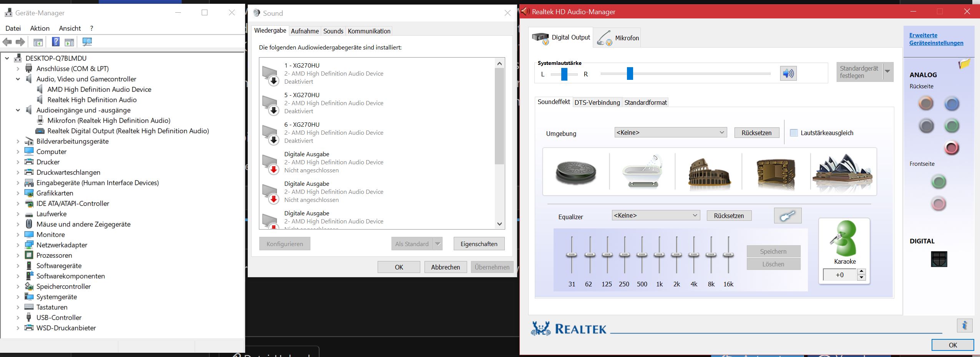Select the 1 - XG270HU playback device

coord(376,73)
